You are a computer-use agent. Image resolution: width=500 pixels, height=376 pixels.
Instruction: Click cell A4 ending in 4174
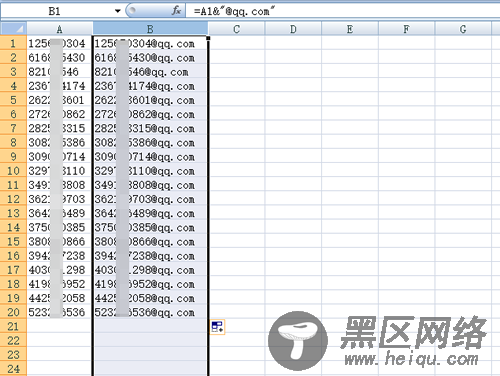(59, 86)
